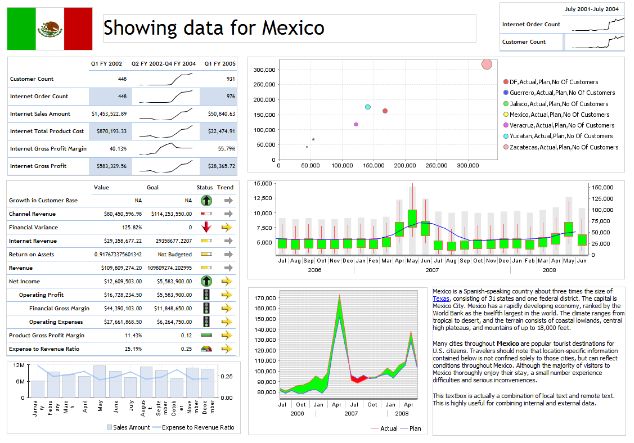Click the 'Showing data for Mexico' title

214,28
